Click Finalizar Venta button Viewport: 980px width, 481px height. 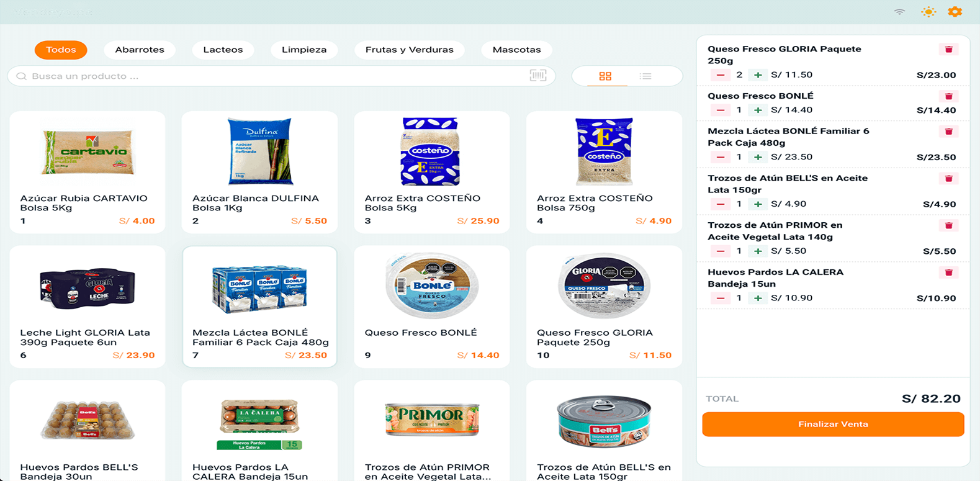833,425
